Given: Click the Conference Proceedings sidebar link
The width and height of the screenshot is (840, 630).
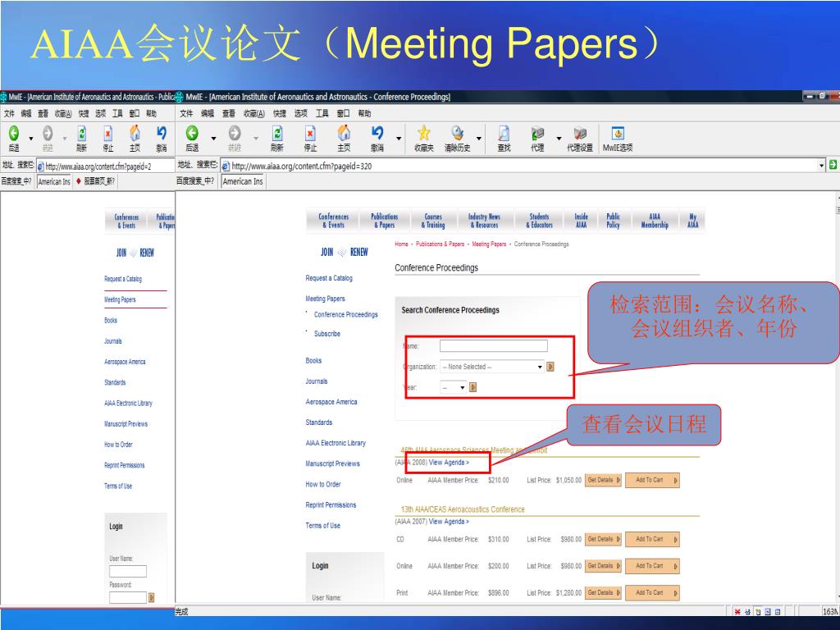Looking at the screenshot, I should [345, 314].
